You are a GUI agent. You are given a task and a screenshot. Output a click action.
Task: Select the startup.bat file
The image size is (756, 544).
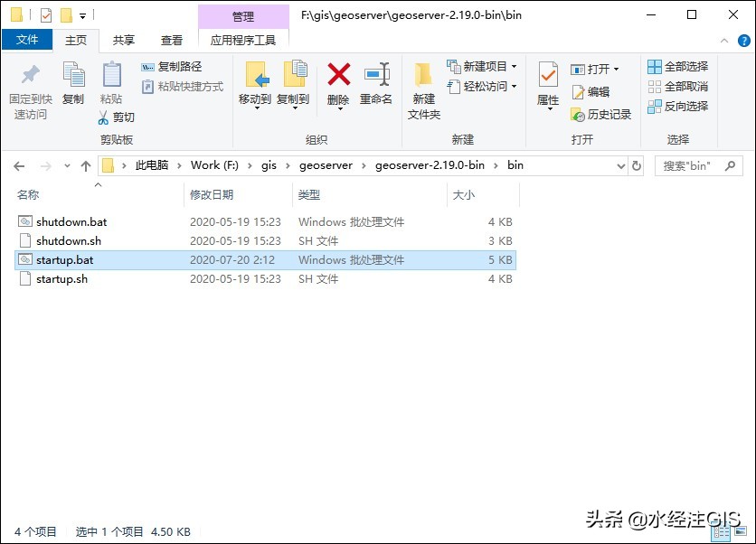pyautogui.click(x=265, y=260)
